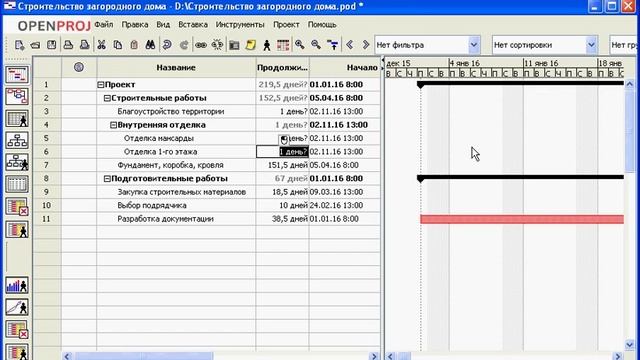Open the Проект menu

[286, 24]
